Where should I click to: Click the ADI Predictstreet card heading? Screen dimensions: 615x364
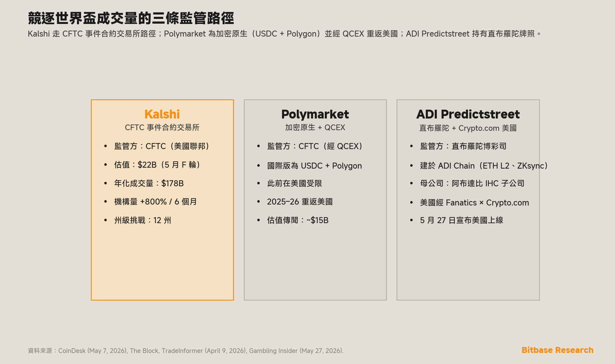(468, 114)
